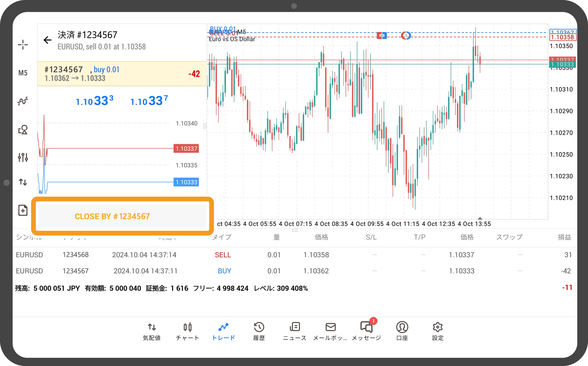Open chart settings sliders icon
Viewport: 588px width, 366px height.
click(23, 157)
